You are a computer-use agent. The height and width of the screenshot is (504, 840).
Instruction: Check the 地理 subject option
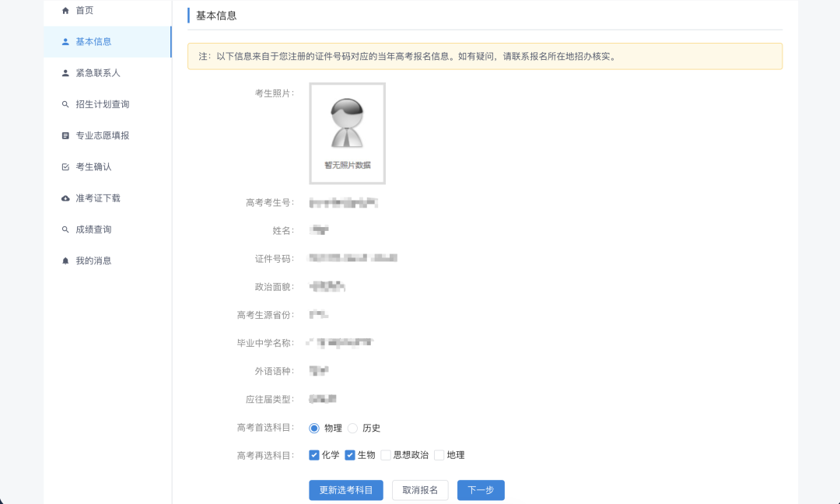point(439,455)
